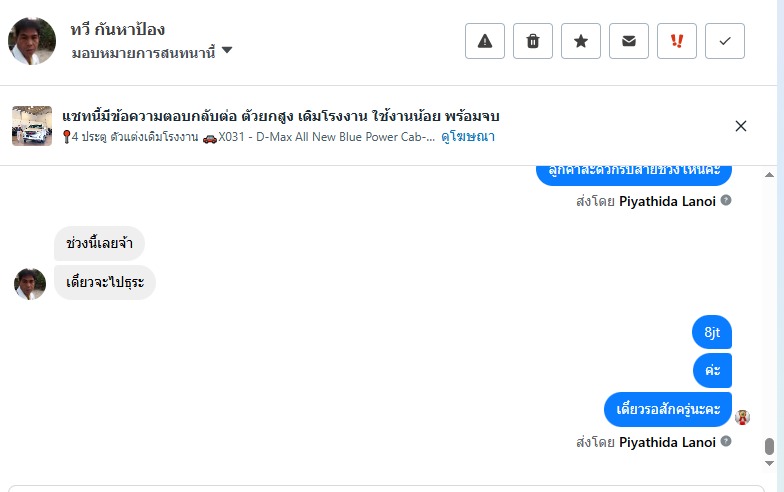Mark conversation done with checkmark icon
The width and height of the screenshot is (784, 492).
coord(725,41)
